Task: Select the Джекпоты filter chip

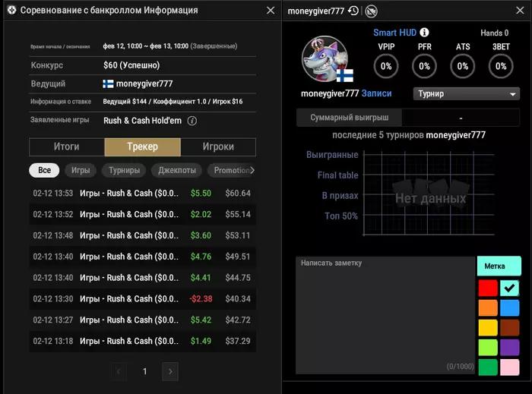Action: (177, 170)
